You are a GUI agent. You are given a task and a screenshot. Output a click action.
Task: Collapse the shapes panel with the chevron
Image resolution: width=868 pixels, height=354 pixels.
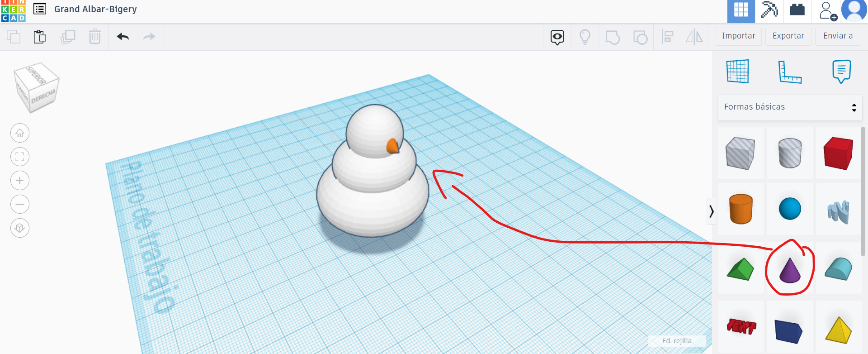712,211
